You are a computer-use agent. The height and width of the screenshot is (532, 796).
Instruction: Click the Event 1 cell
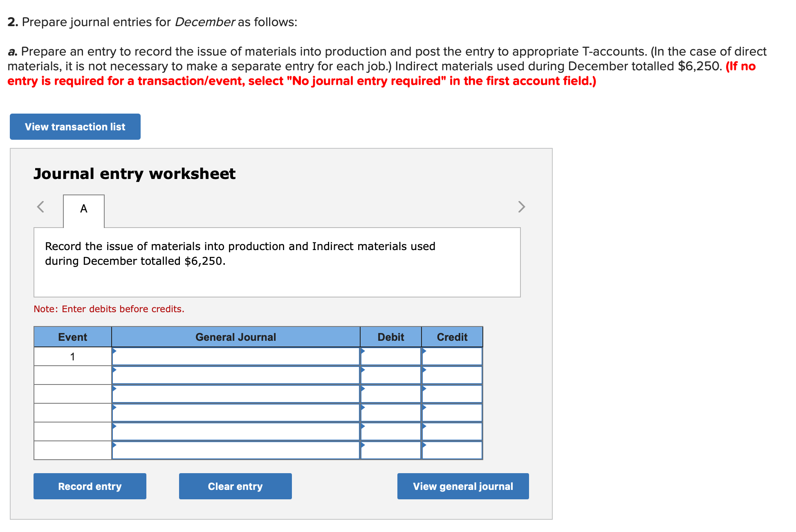coord(73,357)
